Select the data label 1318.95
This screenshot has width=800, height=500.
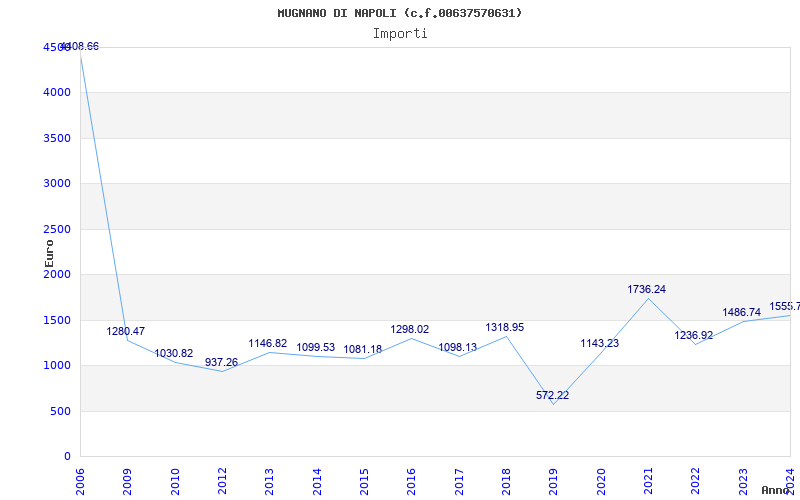[x=505, y=328]
